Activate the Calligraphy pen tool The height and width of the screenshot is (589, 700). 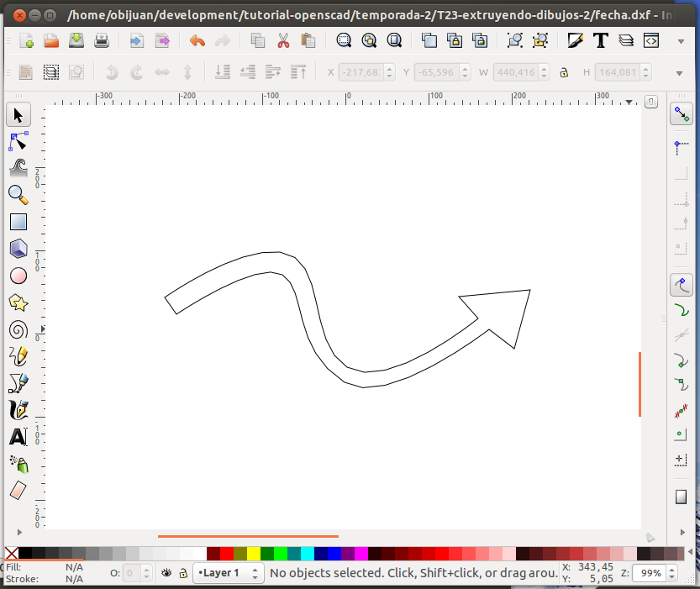pos(18,410)
